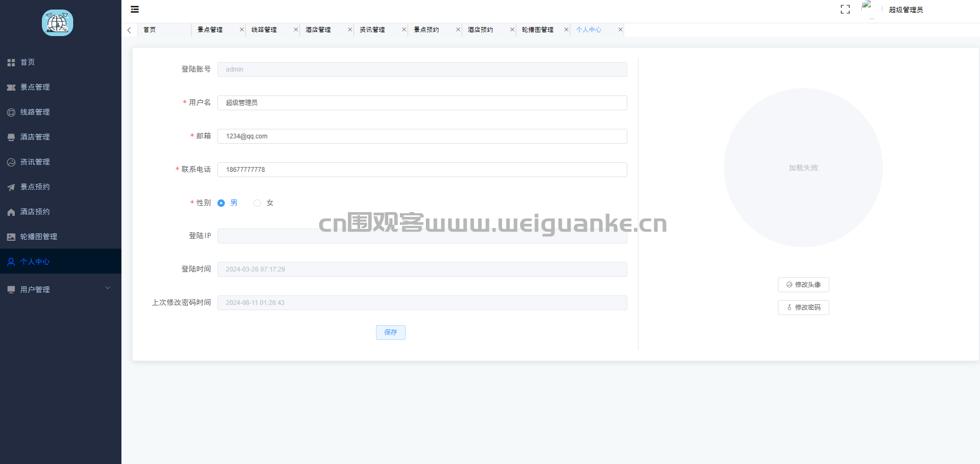Open 酒店预约 in the sidebar menu
The height and width of the screenshot is (464, 980).
click(35, 212)
